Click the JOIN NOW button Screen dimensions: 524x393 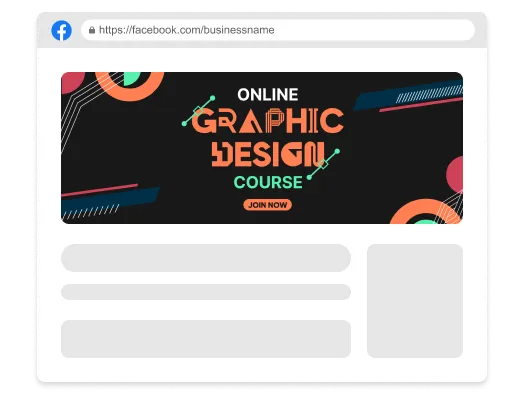pyautogui.click(x=267, y=205)
